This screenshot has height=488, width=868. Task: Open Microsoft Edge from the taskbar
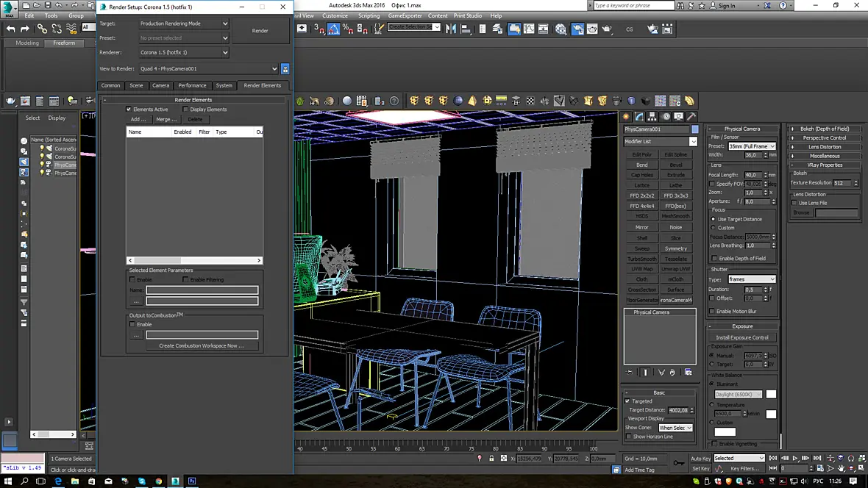[58, 481]
